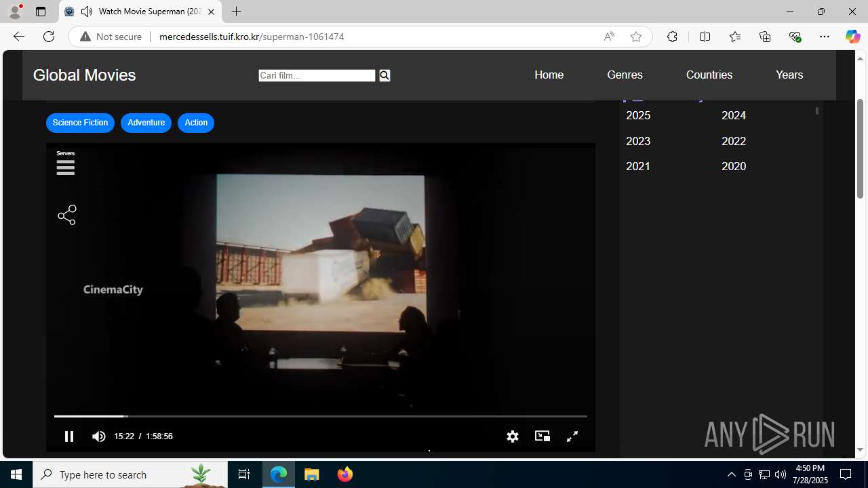Screen dimensions: 868x488
Task: Go back to previous page
Action: [18, 37]
